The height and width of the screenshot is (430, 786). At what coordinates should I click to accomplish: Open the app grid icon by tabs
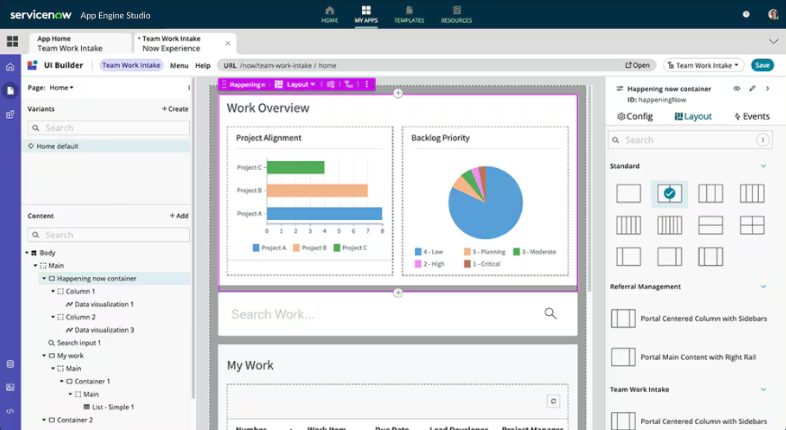pyautogui.click(x=12, y=41)
